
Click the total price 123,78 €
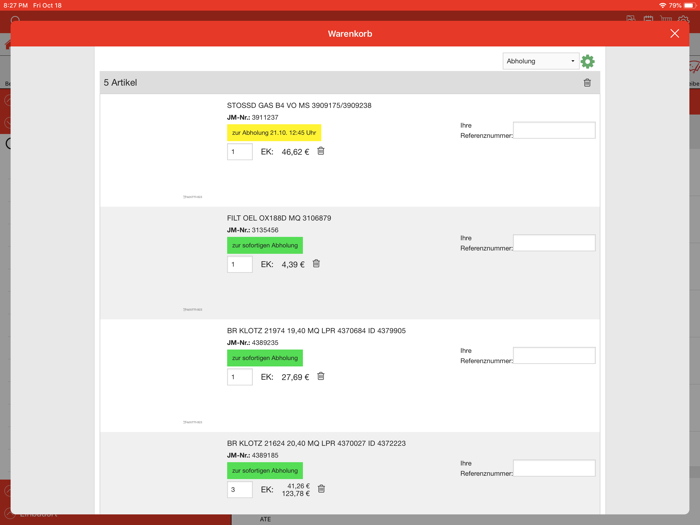point(296,493)
